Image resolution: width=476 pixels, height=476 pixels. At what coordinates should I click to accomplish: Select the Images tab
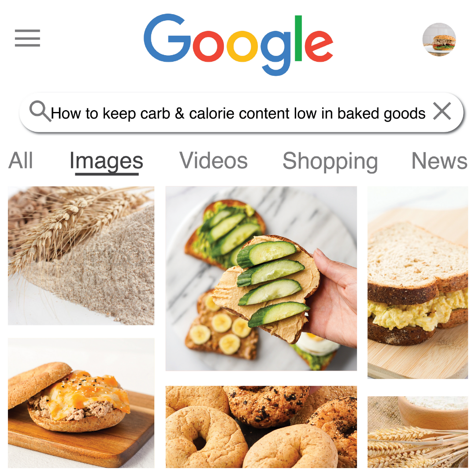(x=106, y=162)
